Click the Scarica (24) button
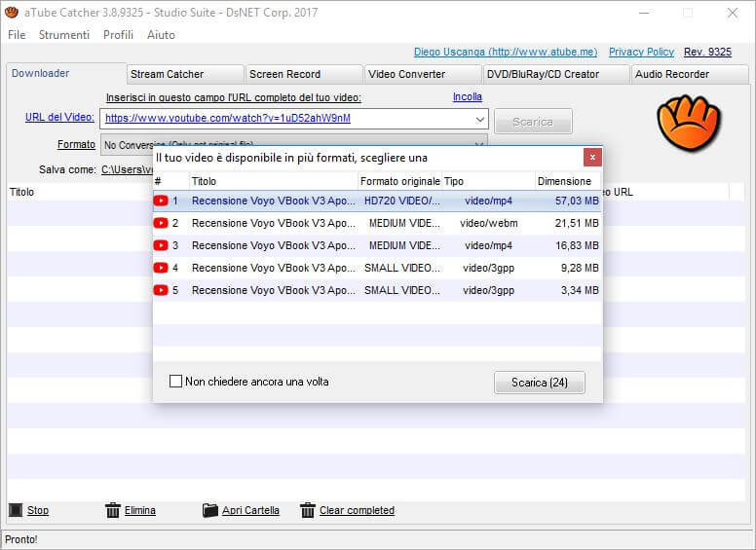 click(x=540, y=383)
